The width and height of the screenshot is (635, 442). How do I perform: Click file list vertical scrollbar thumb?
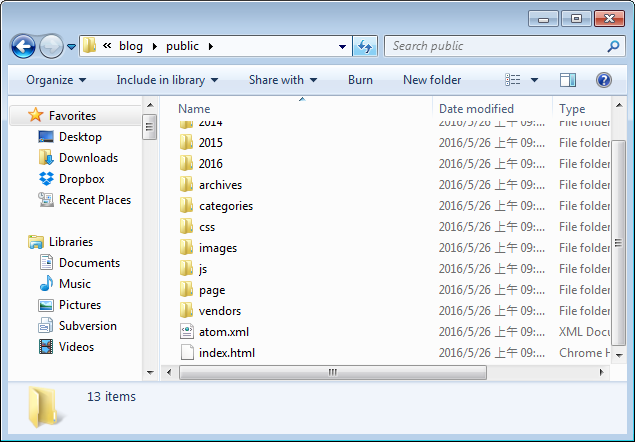coord(618,243)
